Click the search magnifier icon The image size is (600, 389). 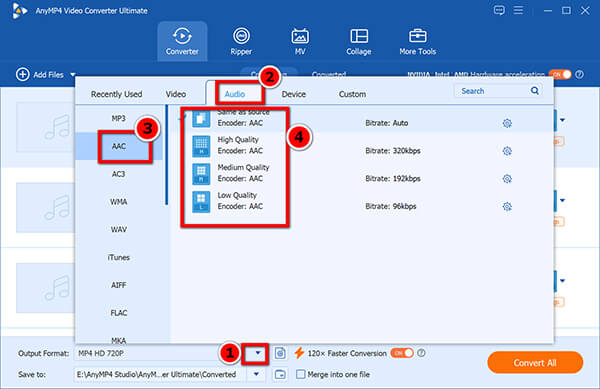(x=535, y=91)
